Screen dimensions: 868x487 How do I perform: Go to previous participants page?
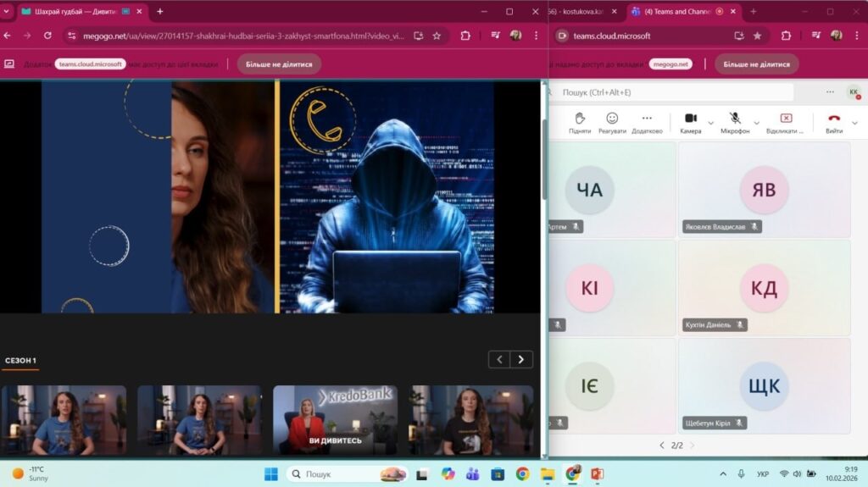click(x=662, y=445)
